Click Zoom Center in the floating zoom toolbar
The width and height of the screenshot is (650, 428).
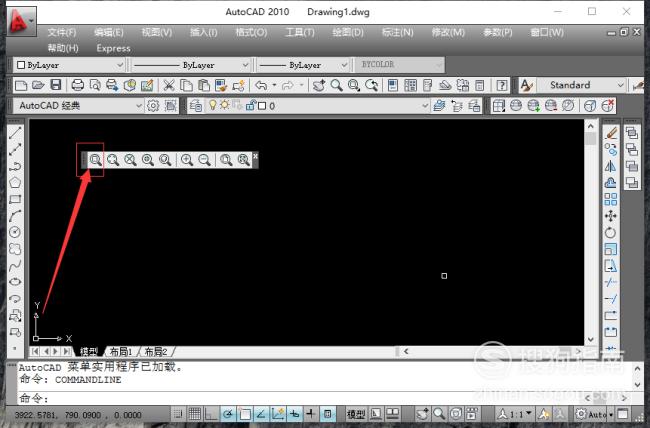[148, 160]
